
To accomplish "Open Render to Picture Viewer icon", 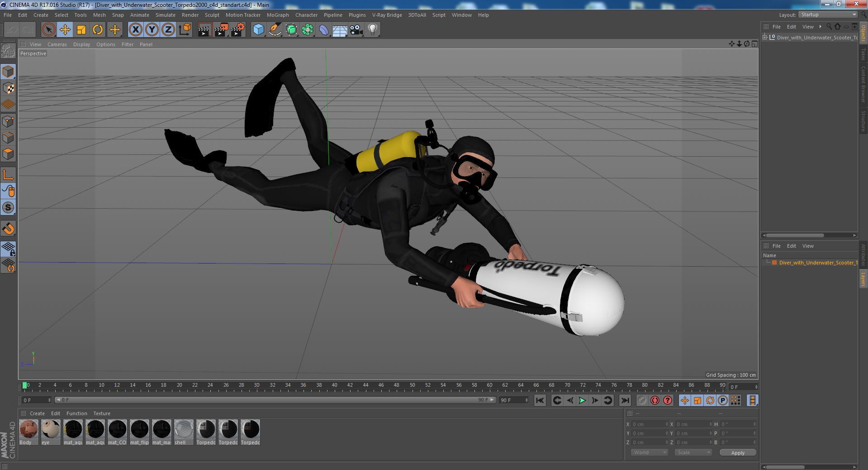I will click(221, 30).
